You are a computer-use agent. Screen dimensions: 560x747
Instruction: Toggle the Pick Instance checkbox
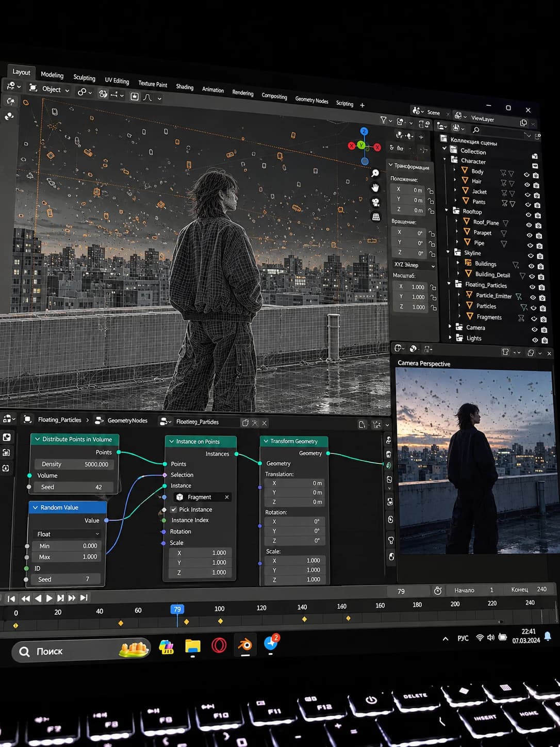pyautogui.click(x=173, y=509)
